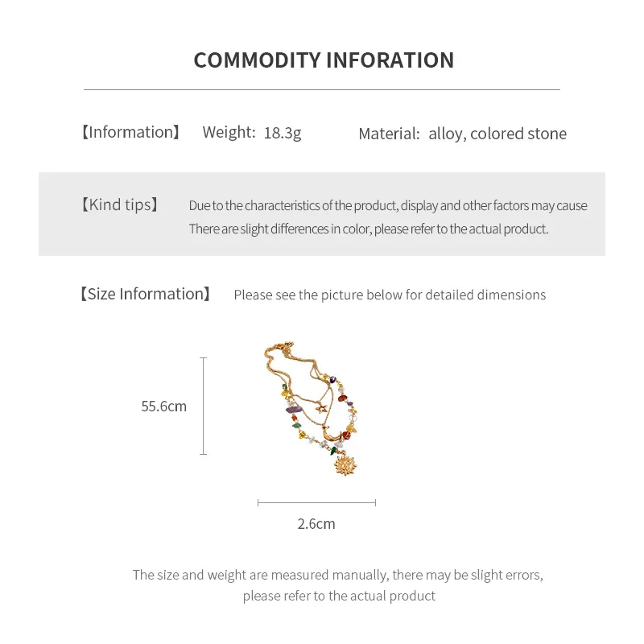Click the vertical dimension measurement line
Screen dimensions: 644x644
(204, 407)
